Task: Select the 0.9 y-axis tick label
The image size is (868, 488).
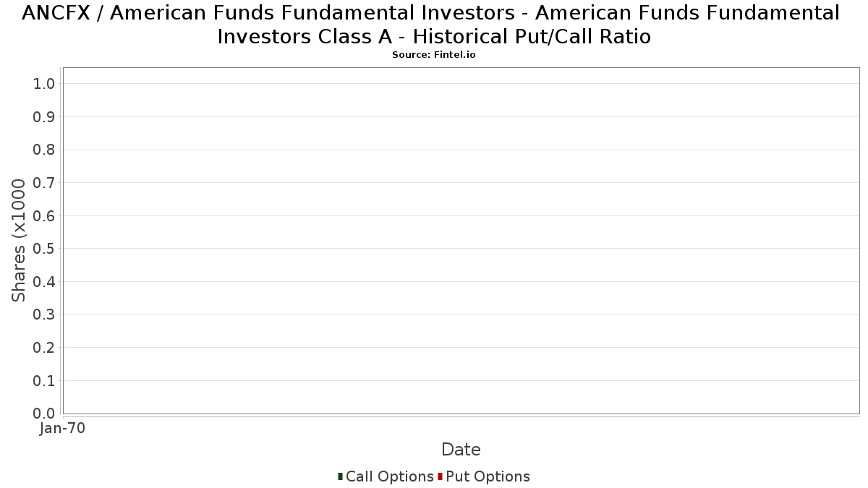Action: click(x=44, y=117)
